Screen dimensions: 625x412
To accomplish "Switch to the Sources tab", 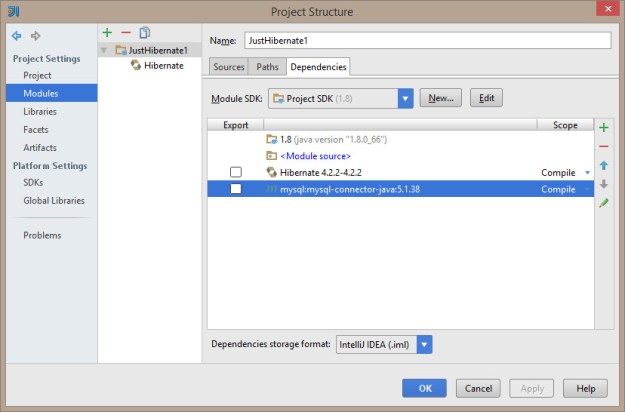I will [x=229, y=67].
